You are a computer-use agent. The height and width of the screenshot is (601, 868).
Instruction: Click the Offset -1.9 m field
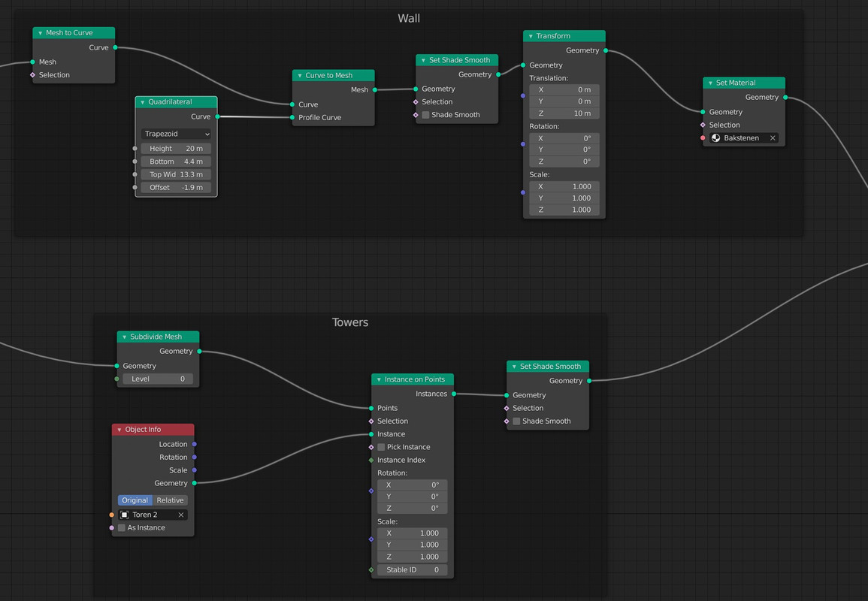176,188
